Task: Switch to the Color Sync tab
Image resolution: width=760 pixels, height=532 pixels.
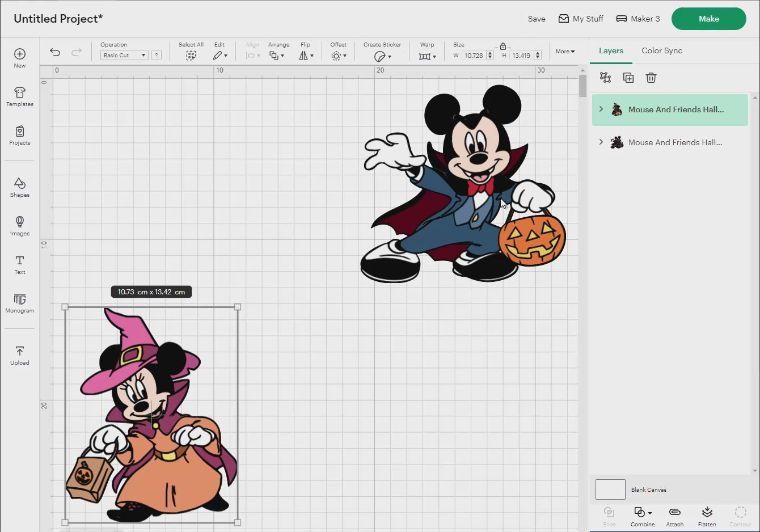Action: pos(662,50)
